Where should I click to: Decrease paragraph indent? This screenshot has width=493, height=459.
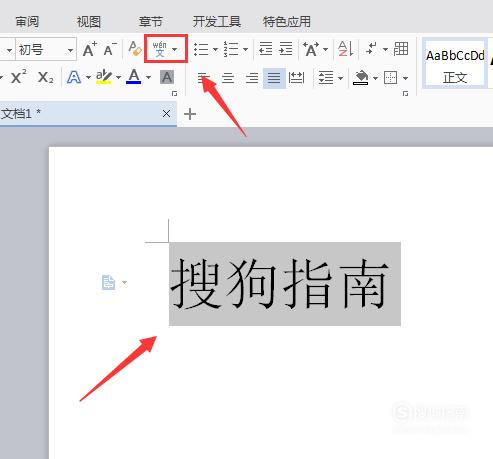(x=266, y=49)
